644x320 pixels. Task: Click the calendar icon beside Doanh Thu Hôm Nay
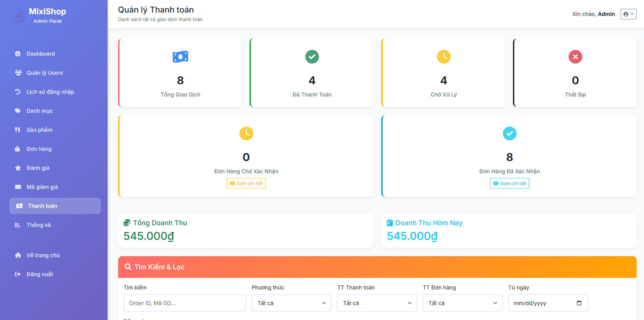point(390,223)
